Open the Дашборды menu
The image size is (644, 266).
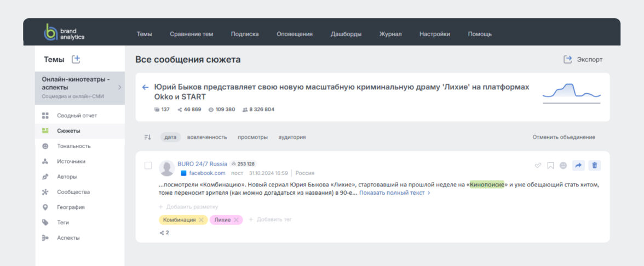coord(346,34)
